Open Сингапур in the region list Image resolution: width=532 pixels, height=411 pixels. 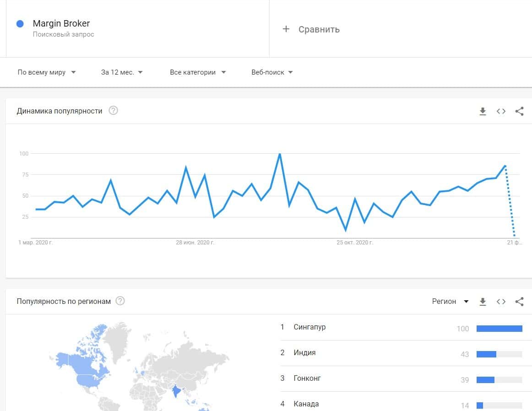tap(310, 327)
